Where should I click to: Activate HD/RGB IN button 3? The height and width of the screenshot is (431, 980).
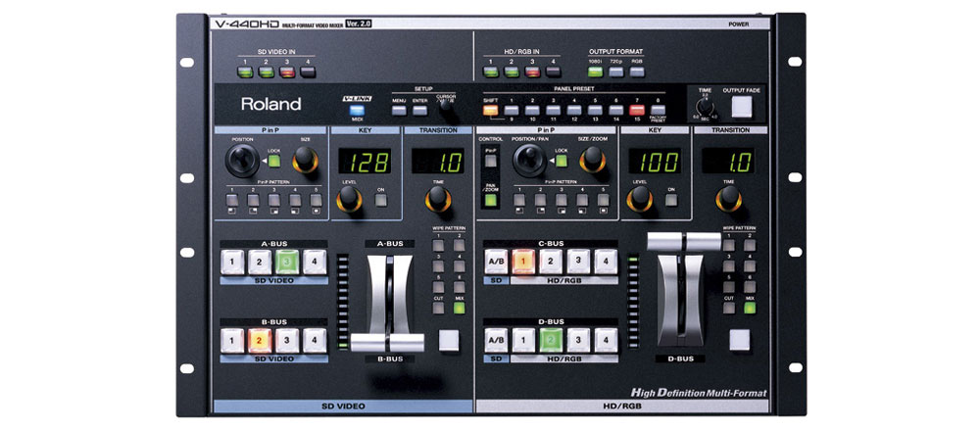point(532,72)
